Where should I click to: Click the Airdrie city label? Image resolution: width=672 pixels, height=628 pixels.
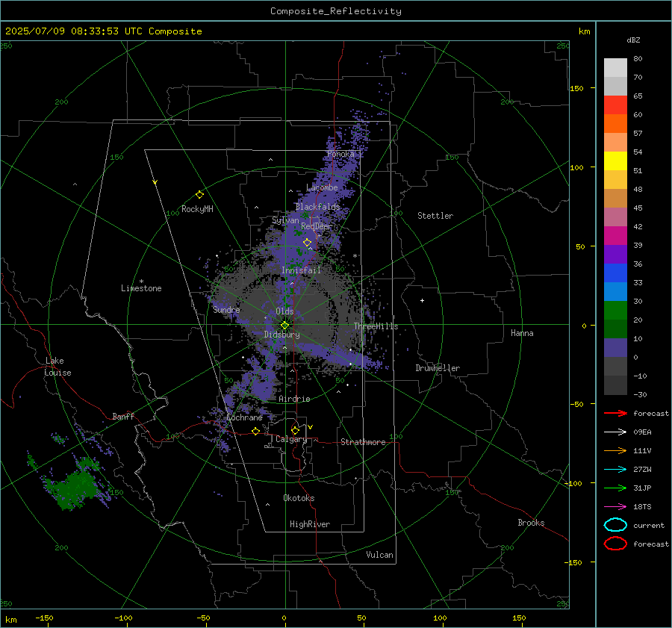click(294, 399)
